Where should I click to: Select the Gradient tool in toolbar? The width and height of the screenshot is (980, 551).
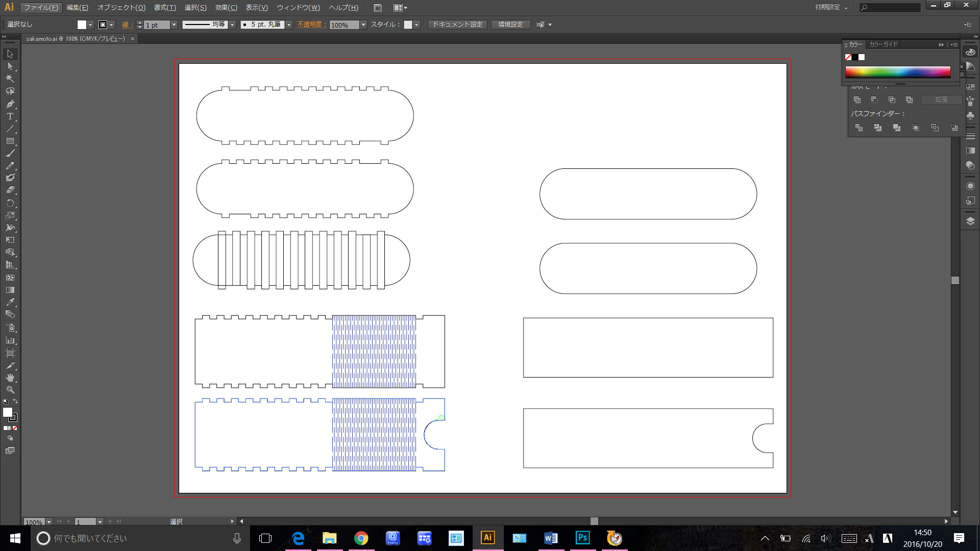tap(9, 289)
